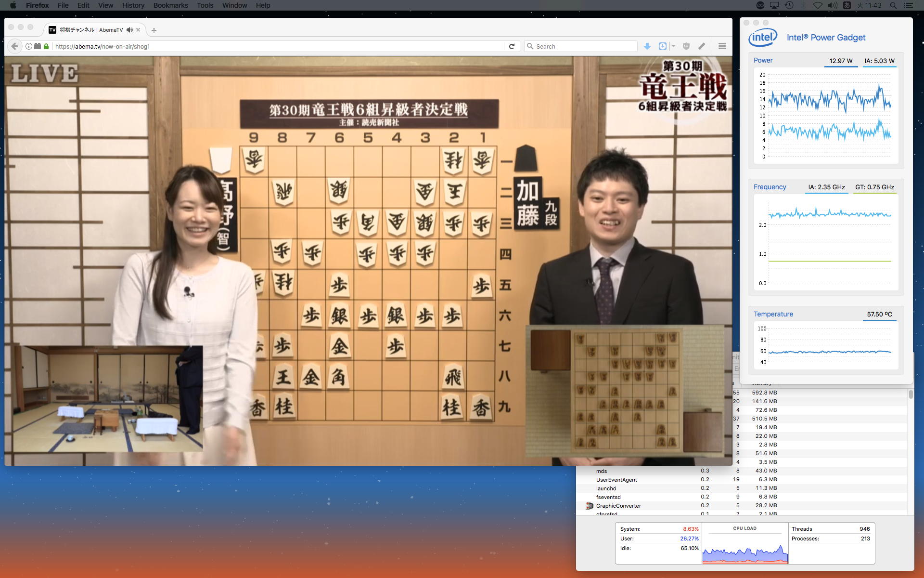Show site information for abema.tv
Viewport: 924px width, 578px height.
pyautogui.click(x=29, y=46)
